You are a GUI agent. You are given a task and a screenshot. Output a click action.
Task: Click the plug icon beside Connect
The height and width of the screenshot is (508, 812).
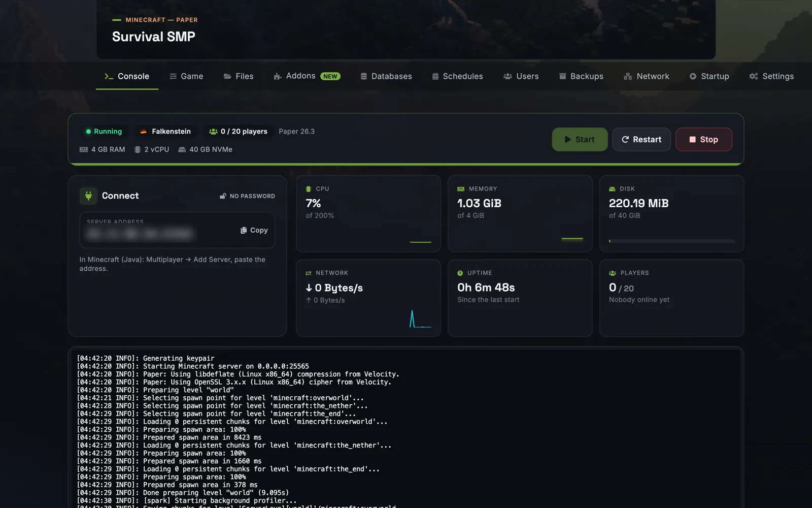(x=88, y=196)
